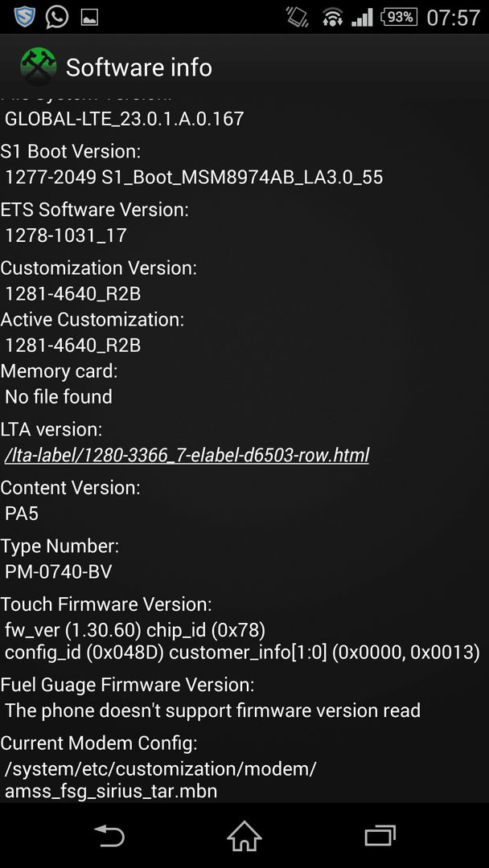Tap the Customization Version 1281-4640_R2B entry
Screen dimensions: 489x868
click(x=99, y=280)
